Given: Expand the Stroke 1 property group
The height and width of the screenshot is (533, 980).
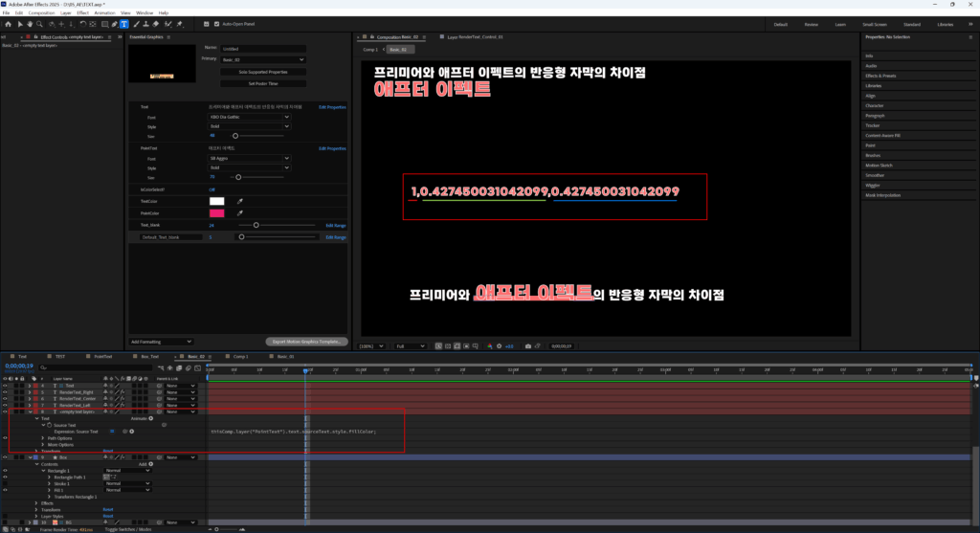Looking at the screenshot, I should 50,483.
